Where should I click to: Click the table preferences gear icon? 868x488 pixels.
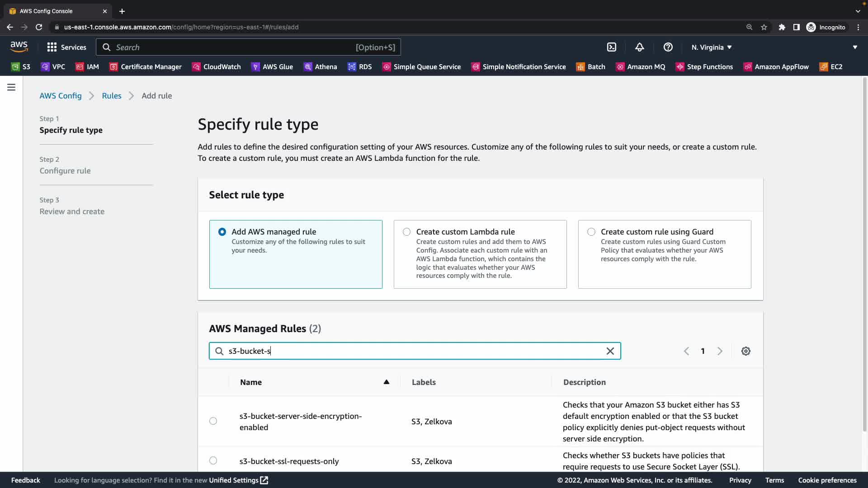point(745,351)
